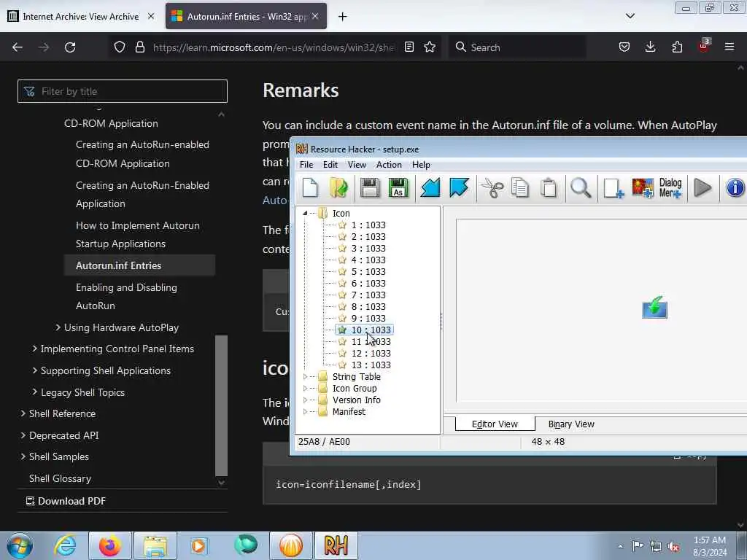This screenshot has width=747, height=560.
Task: Select icon resource 13 : 1033
Action: [x=371, y=365]
